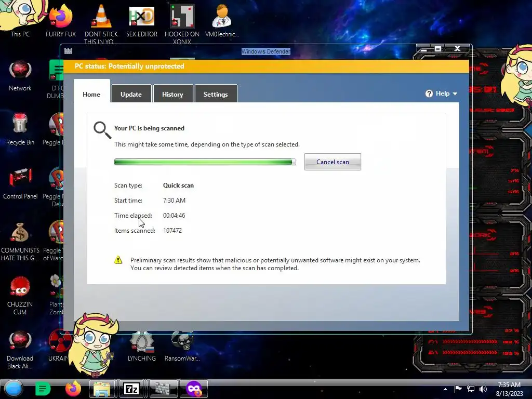The height and width of the screenshot is (399, 532).
Task: Open the purple mask app in taskbar
Action: (194, 389)
